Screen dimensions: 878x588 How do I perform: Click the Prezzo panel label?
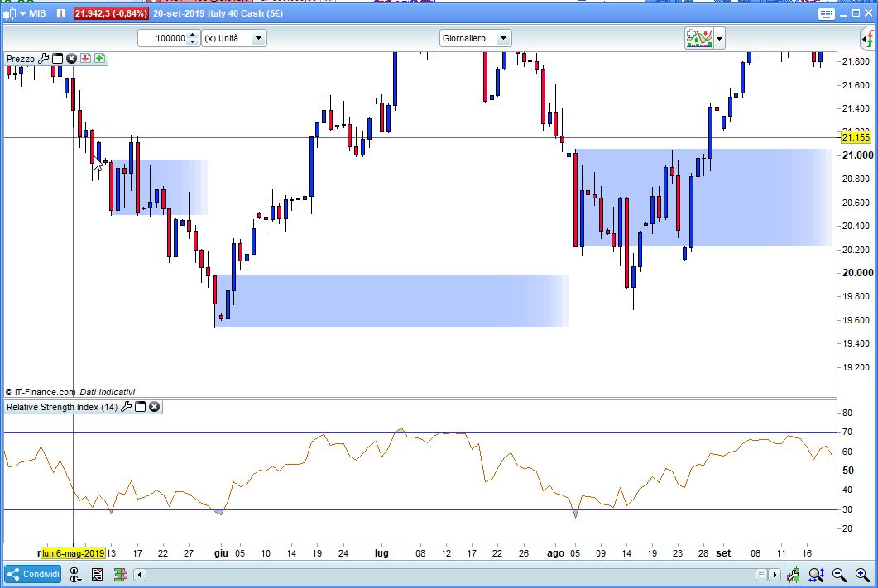[21, 59]
